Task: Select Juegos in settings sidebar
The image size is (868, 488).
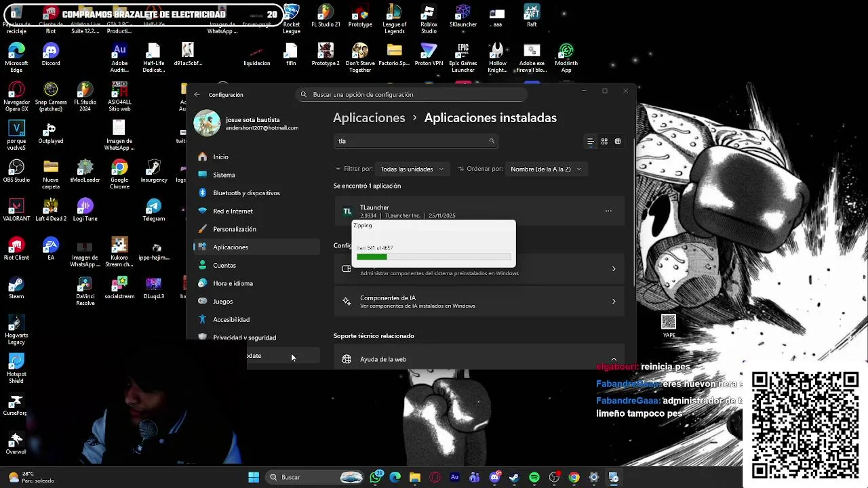Action: tap(256, 301)
